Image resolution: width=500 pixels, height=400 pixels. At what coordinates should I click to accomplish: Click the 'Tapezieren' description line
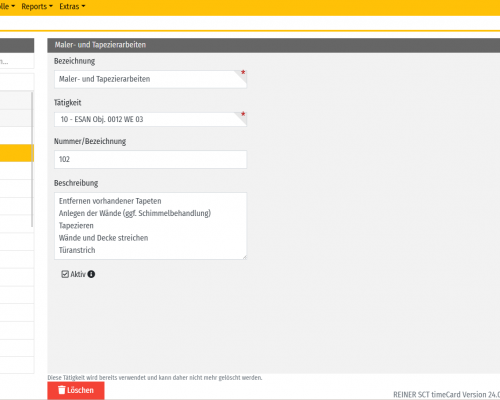tap(76, 226)
